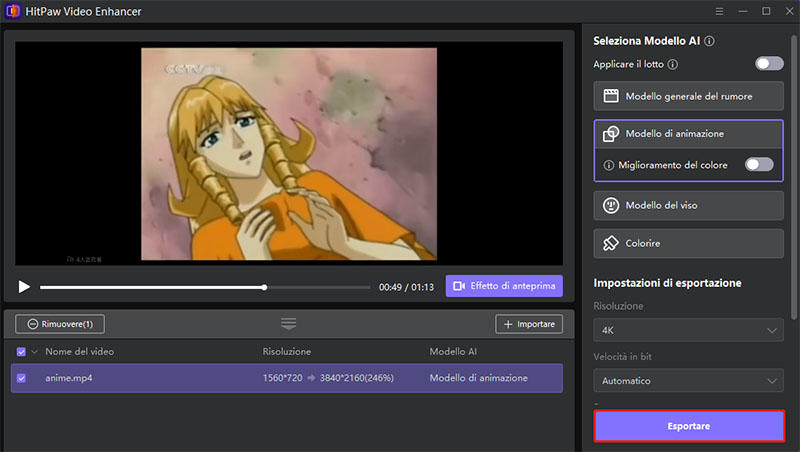Viewport: 800px width, 452px height.
Task: Click the resolution arrow icon in anime.mp4 row
Action: pyautogui.click(x=311, y=378)
